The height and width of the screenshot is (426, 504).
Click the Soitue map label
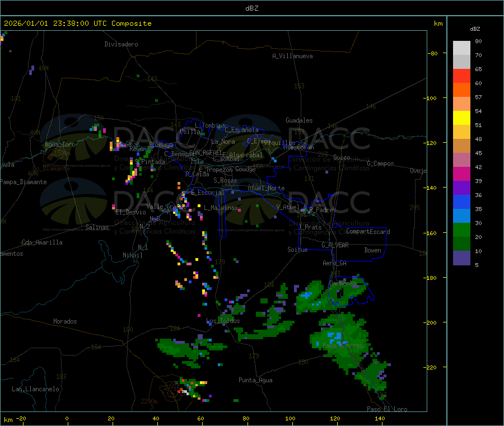coord(297,250)
